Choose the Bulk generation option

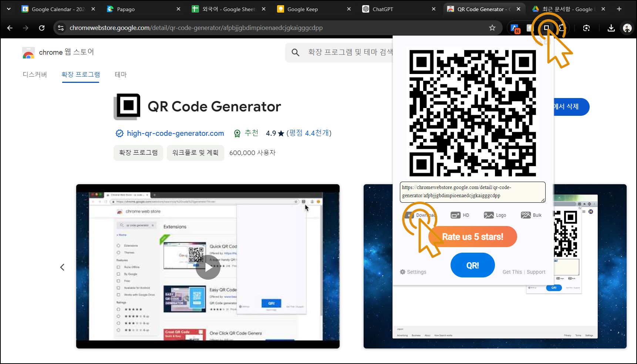click(x=531, y=215)
